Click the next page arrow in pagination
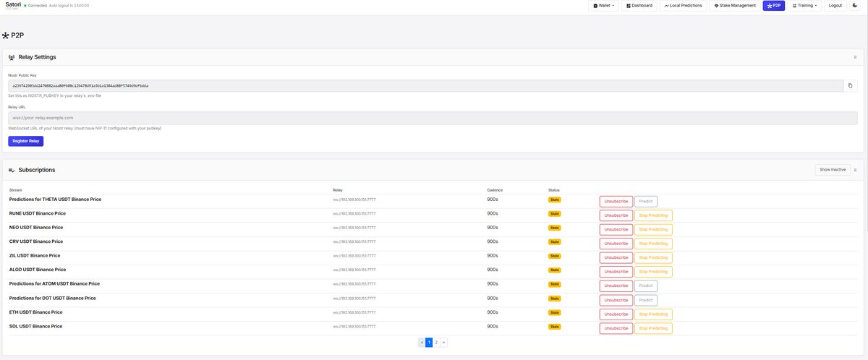 [x=443, y=342]
